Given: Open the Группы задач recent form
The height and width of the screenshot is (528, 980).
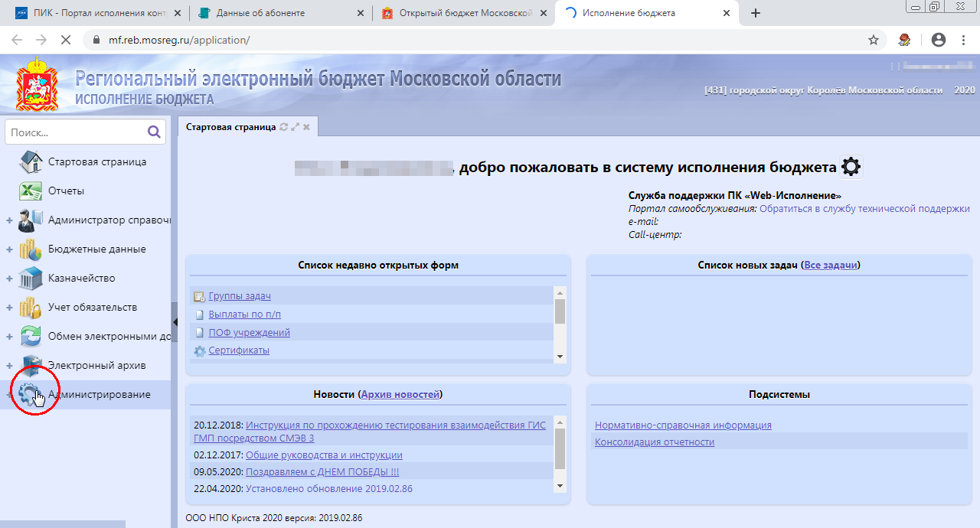Looking at the screenshot, I should [239, 295].
